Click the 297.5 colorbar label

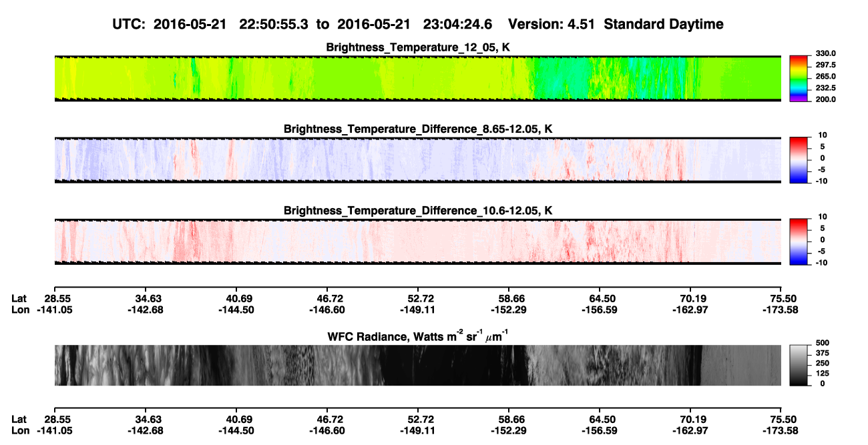[825, 65]
